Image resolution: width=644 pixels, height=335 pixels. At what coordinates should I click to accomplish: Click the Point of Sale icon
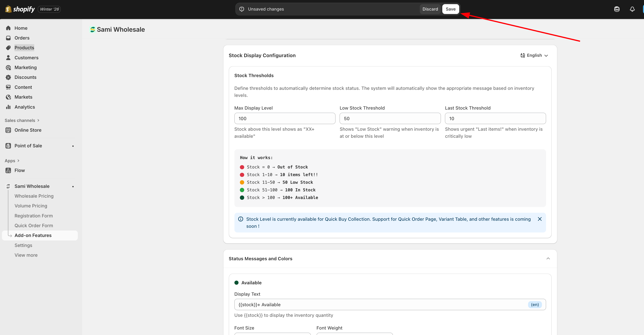(8, 146)
